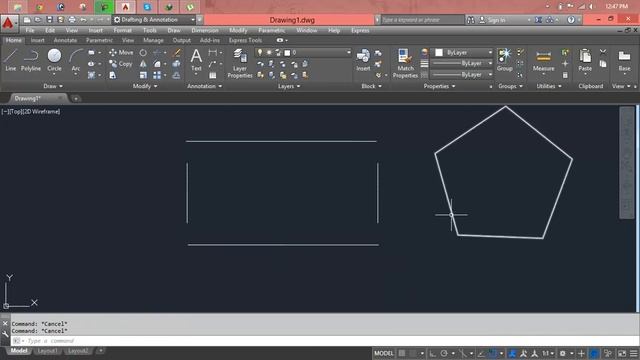
Task: Switch to the Express Tools tab
Action: click(x=245, y=40)
